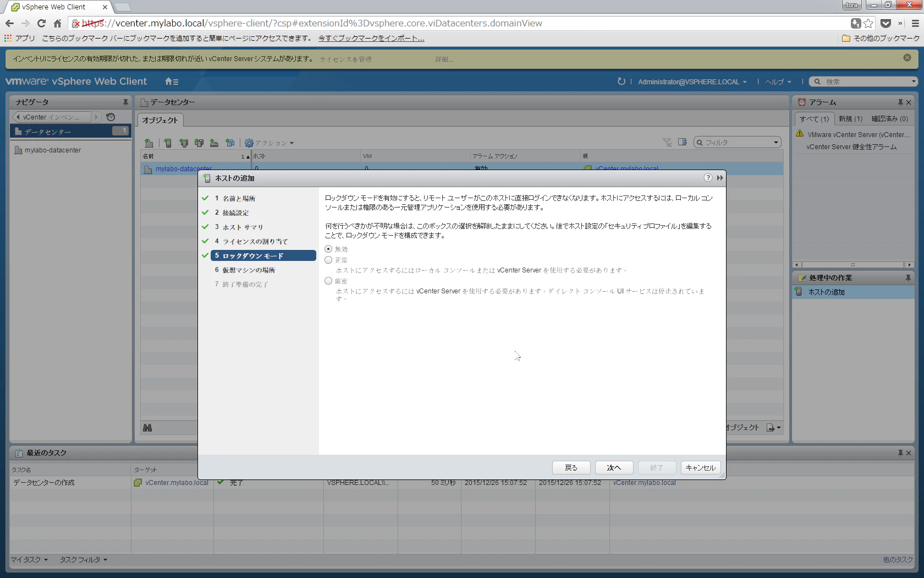
Task: Pin the 最近のタスク recent tasks panel
Action: pyautogui.click(x=900, y=452)
